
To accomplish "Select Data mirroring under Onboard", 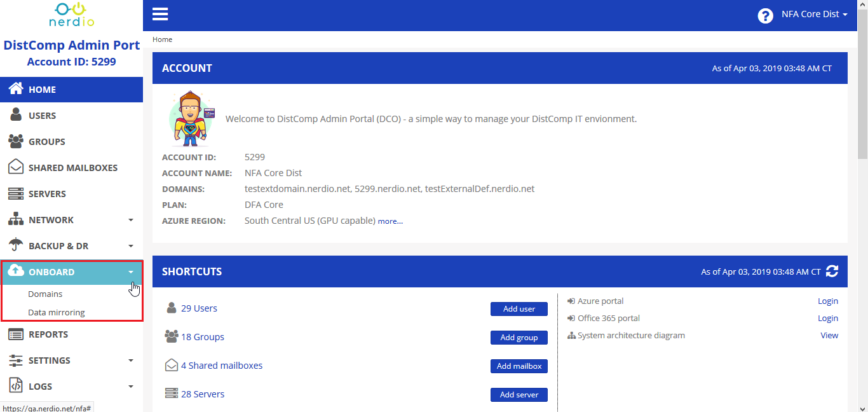I will coord(57,313).
